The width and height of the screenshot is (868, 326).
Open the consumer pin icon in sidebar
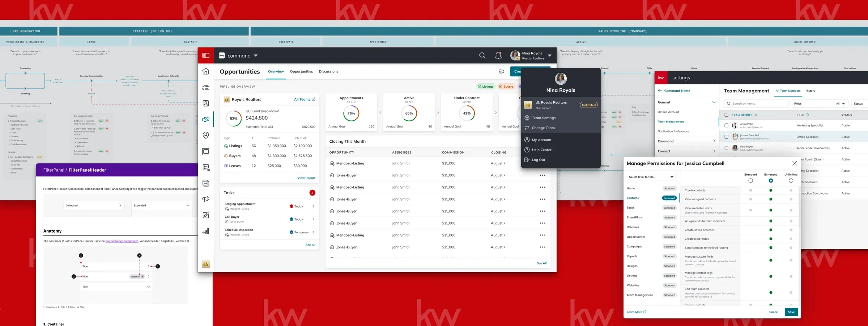coord(206,135)
